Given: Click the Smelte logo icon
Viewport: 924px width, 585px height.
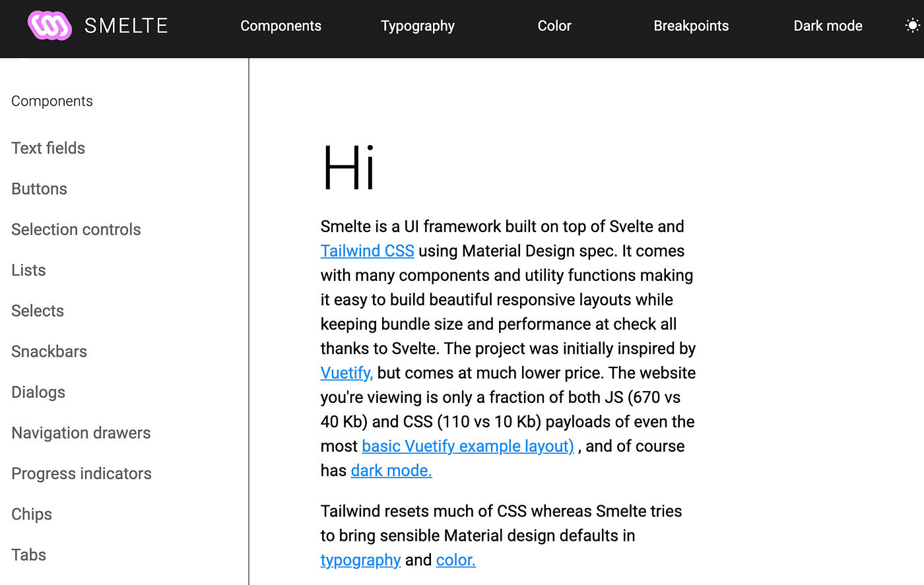Looking at the screenshot, I should click(49, 25).
